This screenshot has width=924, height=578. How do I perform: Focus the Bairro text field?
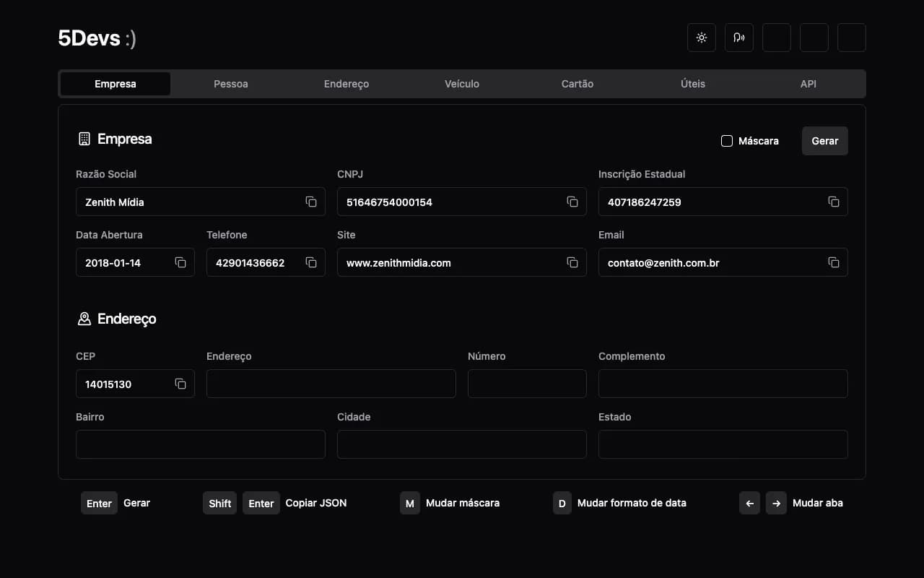point(200,444)
